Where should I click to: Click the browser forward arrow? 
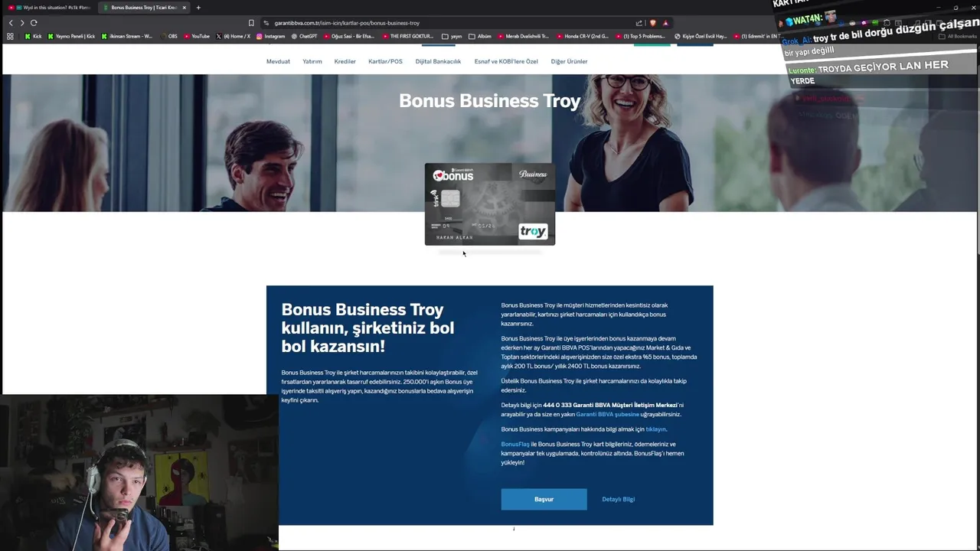(21, 23)
